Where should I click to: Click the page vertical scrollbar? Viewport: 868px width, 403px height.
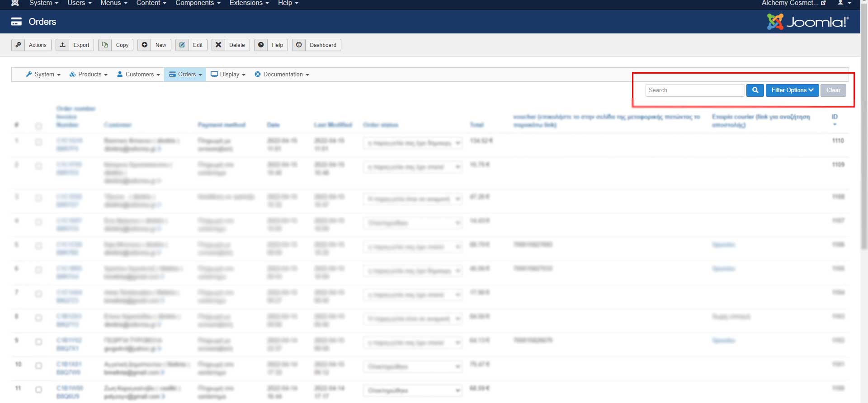[864, 127]
